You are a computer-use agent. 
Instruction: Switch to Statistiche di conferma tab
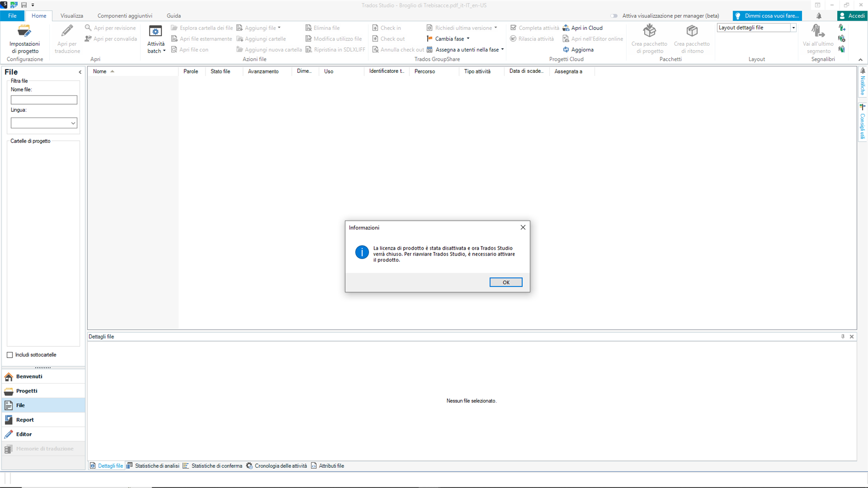tap(213, 466)
